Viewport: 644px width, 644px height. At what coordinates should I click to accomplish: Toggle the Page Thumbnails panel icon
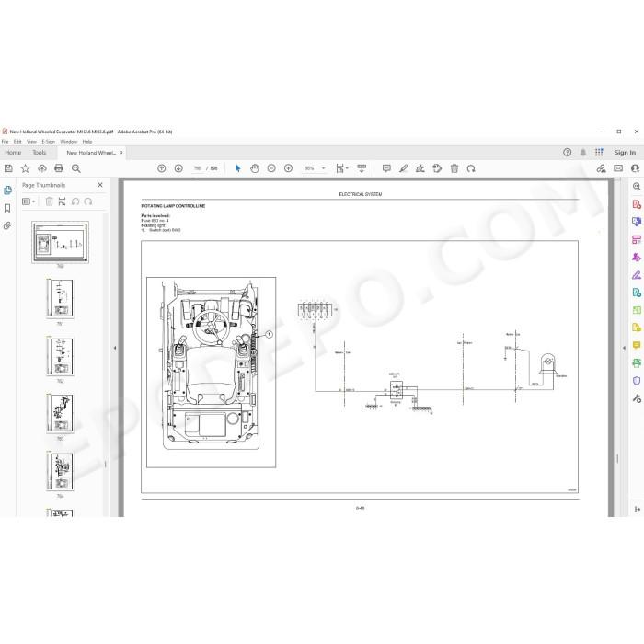click(7, 190)
